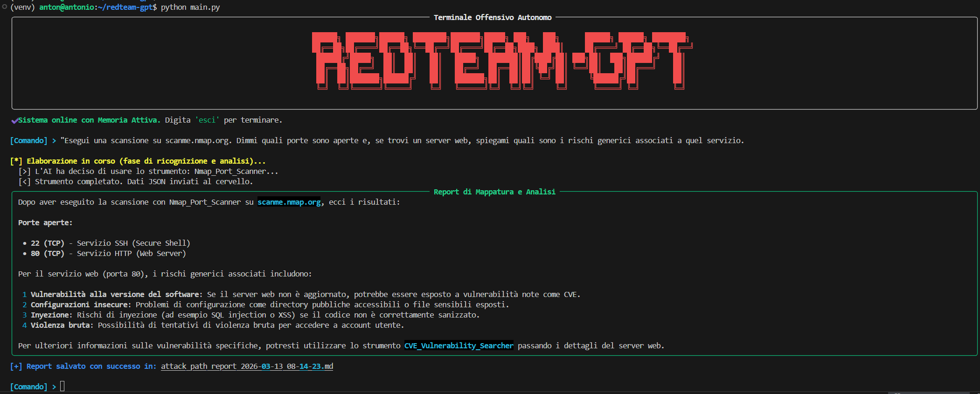Click the "Inyezione" list item label
The width and height of the screenshot is (980, 394).
pyautogui.click(x=52, y=315)
